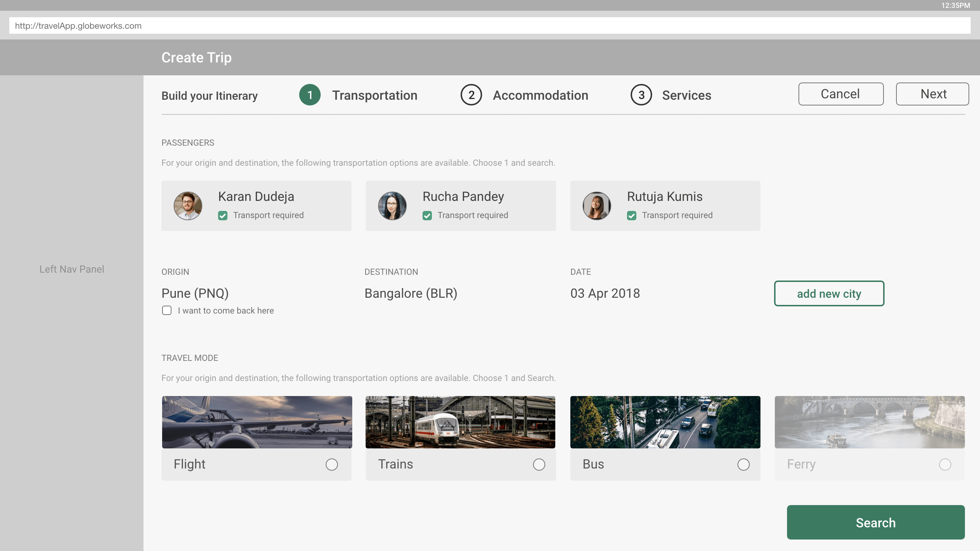Click the Bus label text
980x551 pixels.
[593, 464]
